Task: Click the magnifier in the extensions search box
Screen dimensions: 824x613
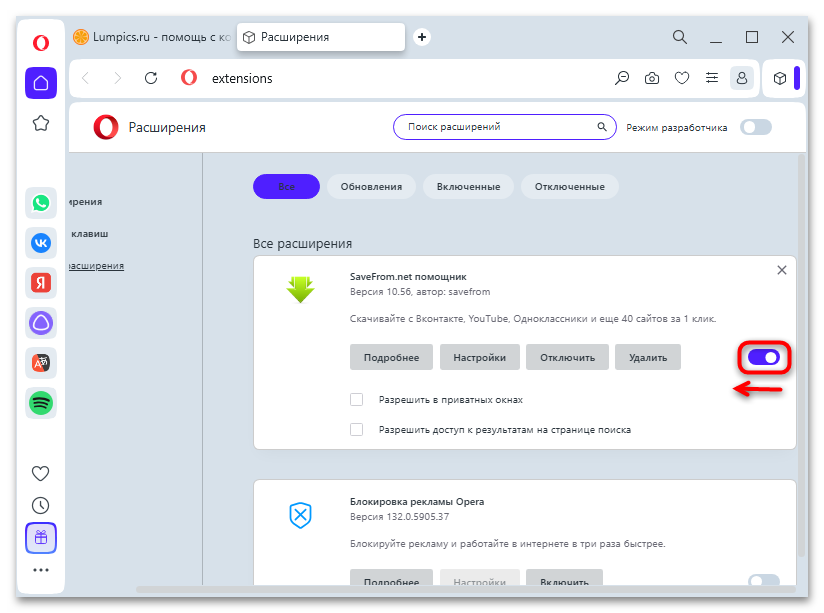Action: [x=602, y=127]
